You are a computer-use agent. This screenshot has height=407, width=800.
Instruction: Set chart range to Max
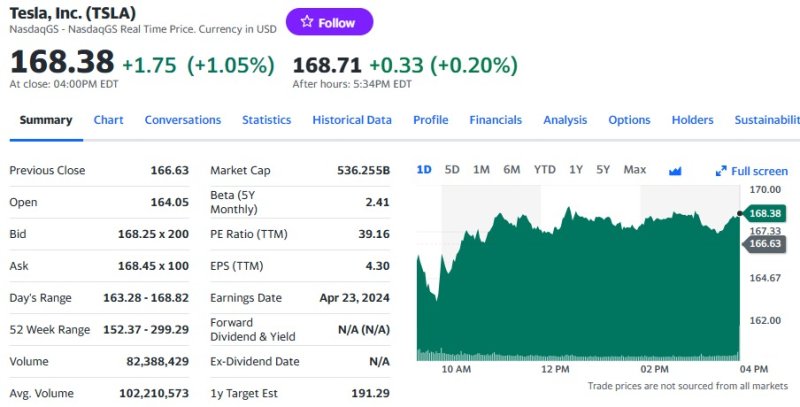coord(635,170)
